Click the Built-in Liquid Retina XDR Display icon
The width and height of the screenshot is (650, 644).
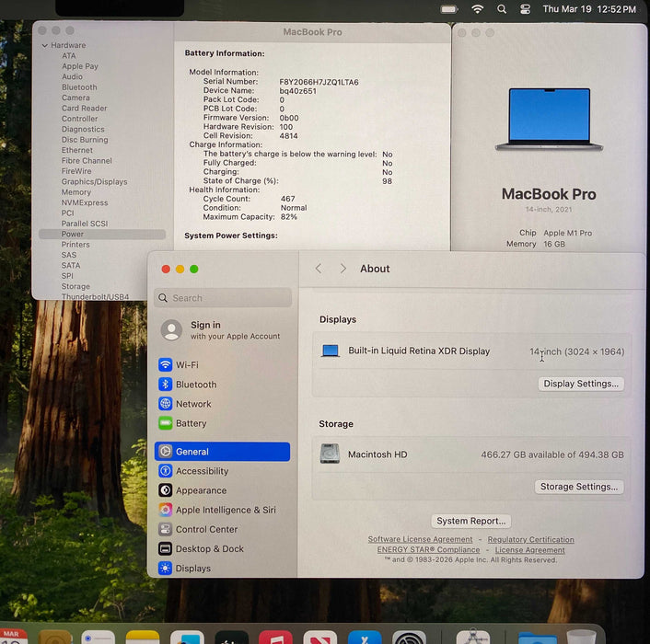pos(331,351)
